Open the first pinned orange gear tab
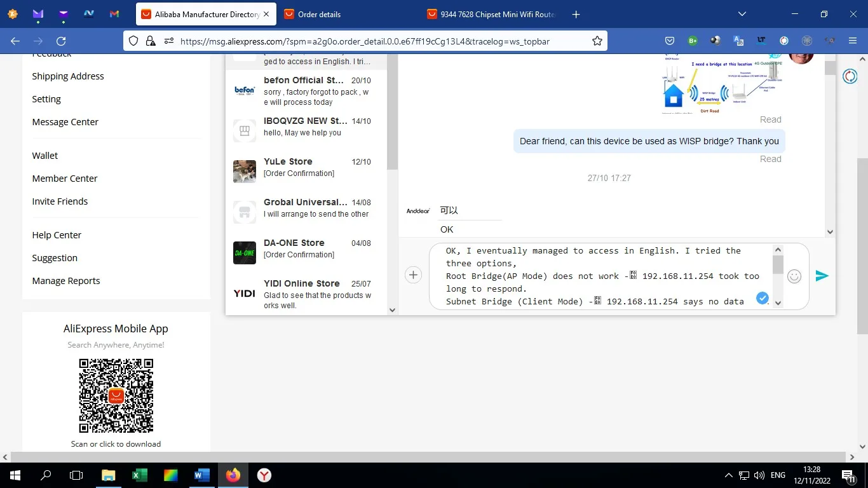Screen dimensions: 868x488 [13, 14]
